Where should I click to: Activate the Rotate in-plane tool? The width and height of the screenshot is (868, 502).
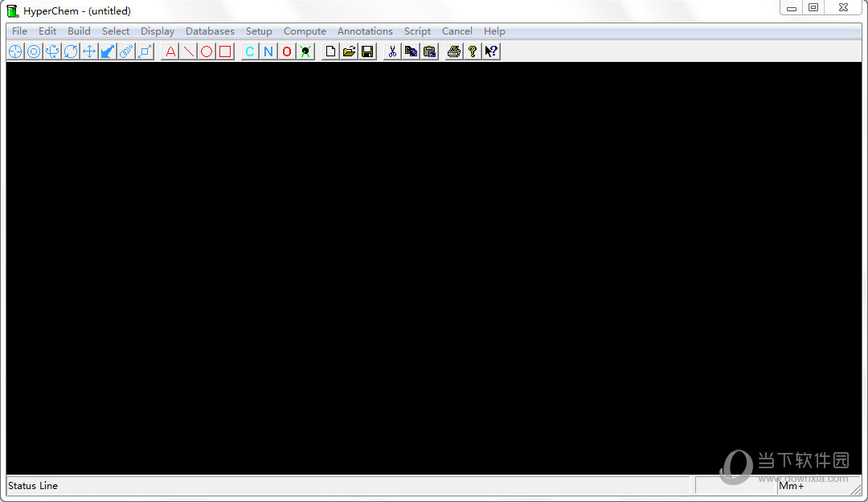(71, 51)
